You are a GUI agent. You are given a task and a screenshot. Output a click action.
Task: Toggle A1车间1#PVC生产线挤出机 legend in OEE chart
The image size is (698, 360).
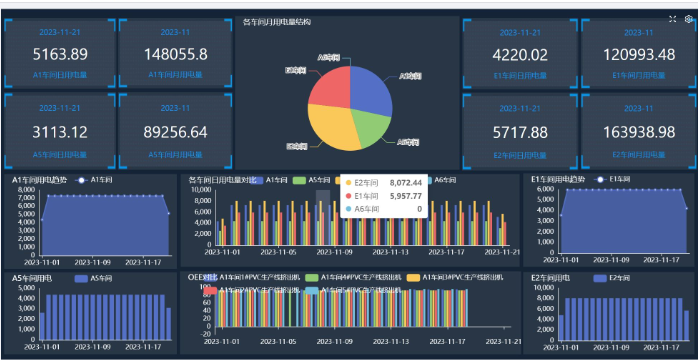pyautogui.click(x=252, y=277)
